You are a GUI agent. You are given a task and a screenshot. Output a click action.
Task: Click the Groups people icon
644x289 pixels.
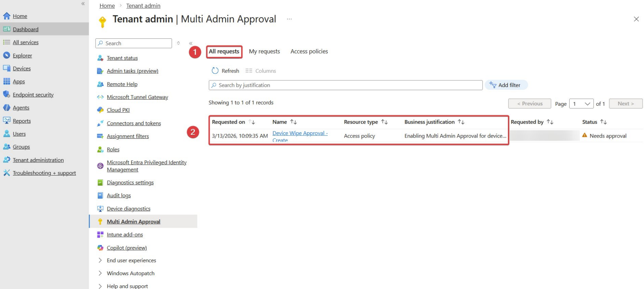point(7,147)
